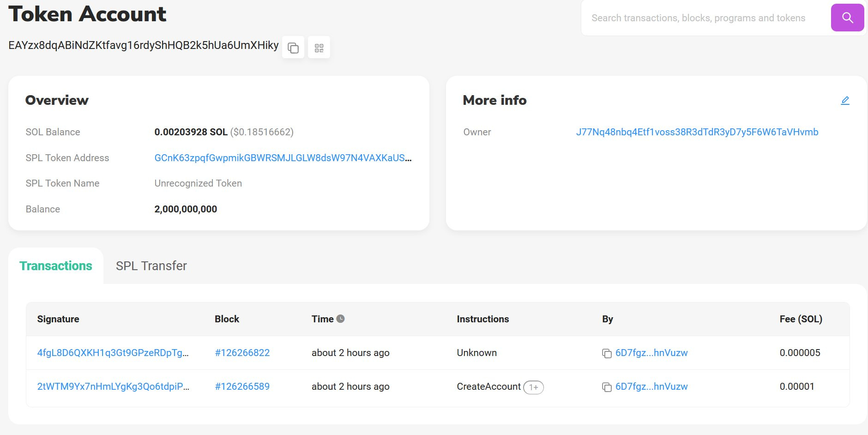Viewport: 868px width, 435px height.
Task: Open transaction signature 4fgL8D6QXKH1q3Gt9
Action: click(113, 353)
